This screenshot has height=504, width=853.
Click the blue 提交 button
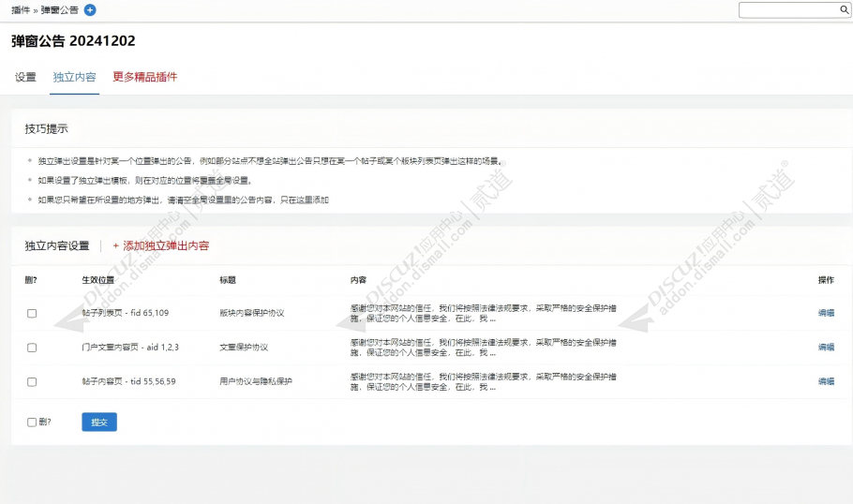click(99, 422)
